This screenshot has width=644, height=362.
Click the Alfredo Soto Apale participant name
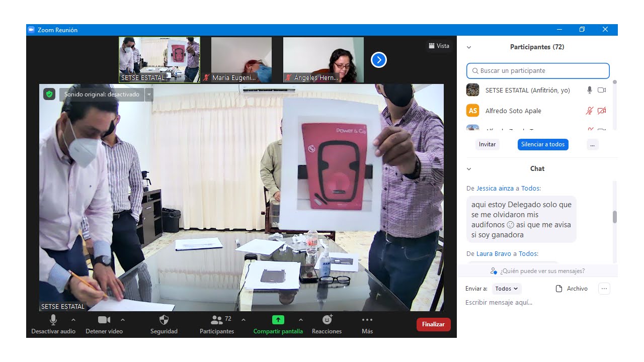pyautogui.click(x=513, y=111)
